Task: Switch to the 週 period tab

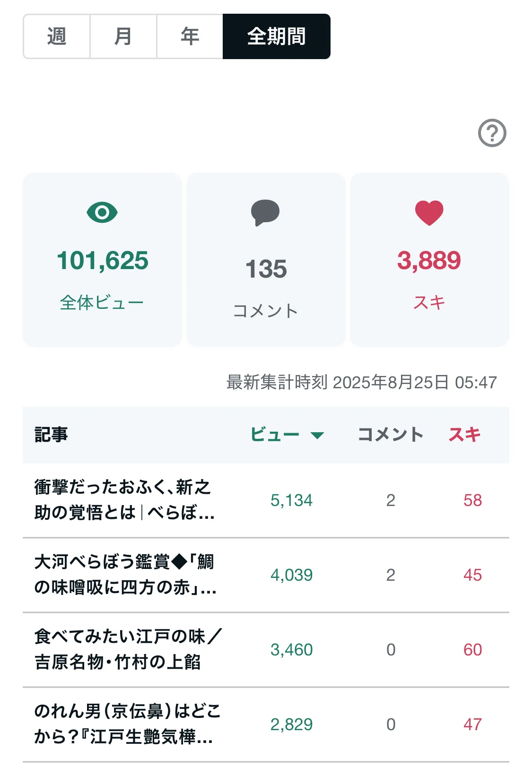Action: pos(57,36)
